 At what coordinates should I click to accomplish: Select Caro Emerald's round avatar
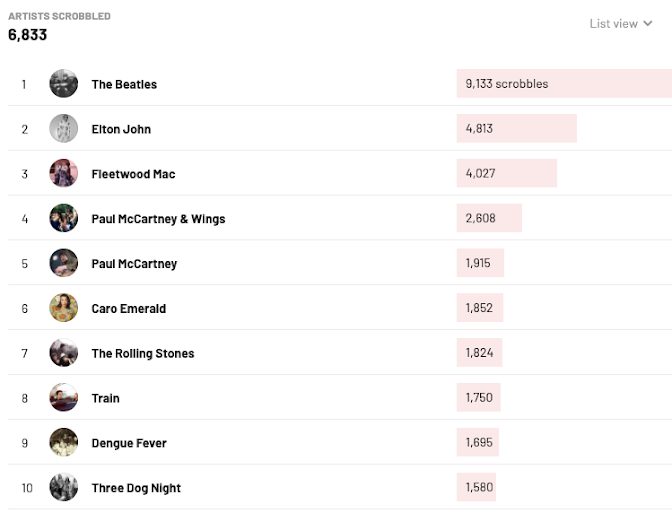pos(63,308)
